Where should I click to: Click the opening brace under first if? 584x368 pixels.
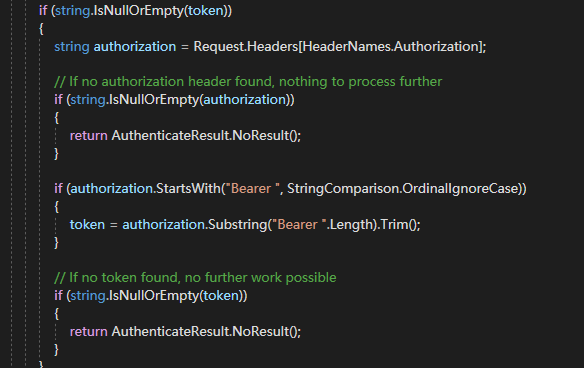(41, 29)
